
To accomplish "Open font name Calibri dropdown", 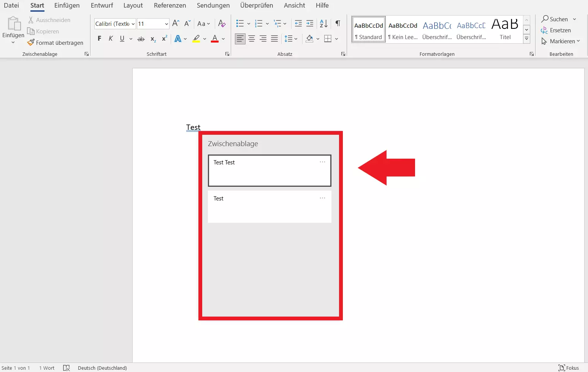I will 133,24.
